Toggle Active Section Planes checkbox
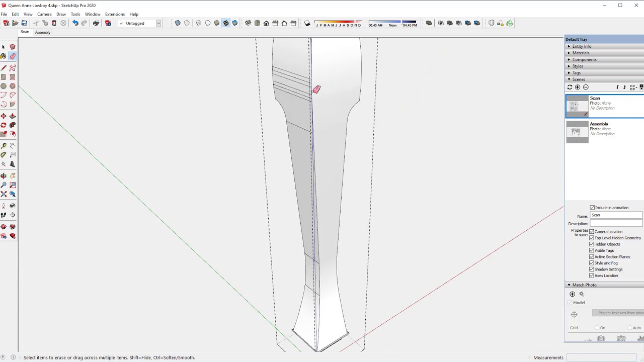The width and height of the screenshot is (644, 362). click(592, 257)
